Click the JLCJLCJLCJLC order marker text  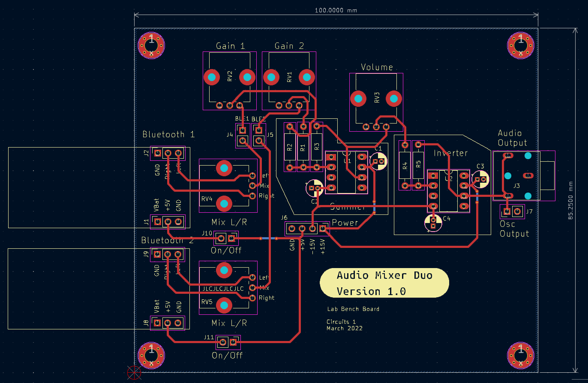[x=223, y=289]
